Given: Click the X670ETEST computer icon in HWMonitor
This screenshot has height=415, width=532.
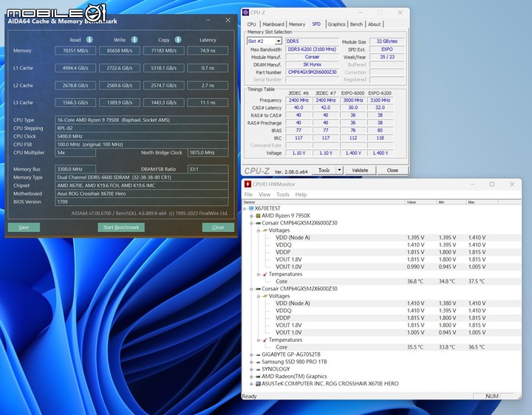Looking at the screenshot, I should [x=251, y=208].
